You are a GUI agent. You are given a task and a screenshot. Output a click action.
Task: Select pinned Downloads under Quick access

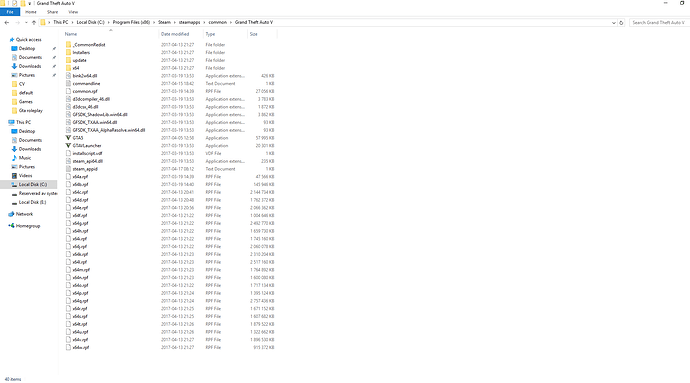(x=29, y=66)
